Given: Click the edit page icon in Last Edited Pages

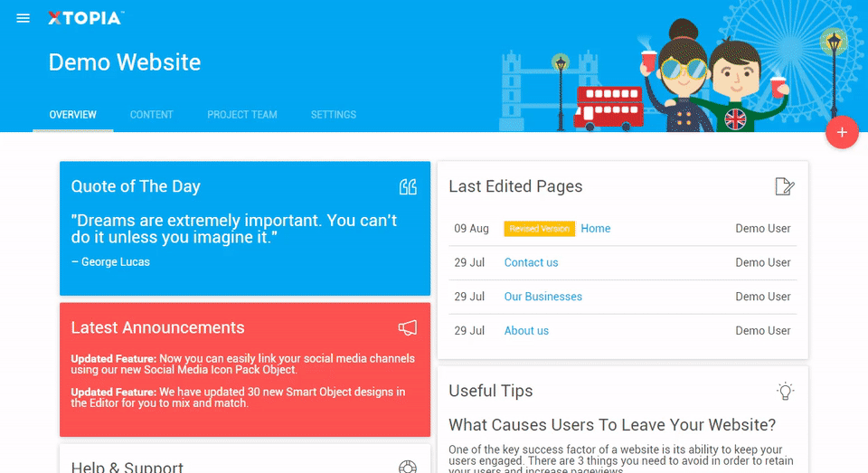Looking at the screenshot, I should click(x=785, y=186).
